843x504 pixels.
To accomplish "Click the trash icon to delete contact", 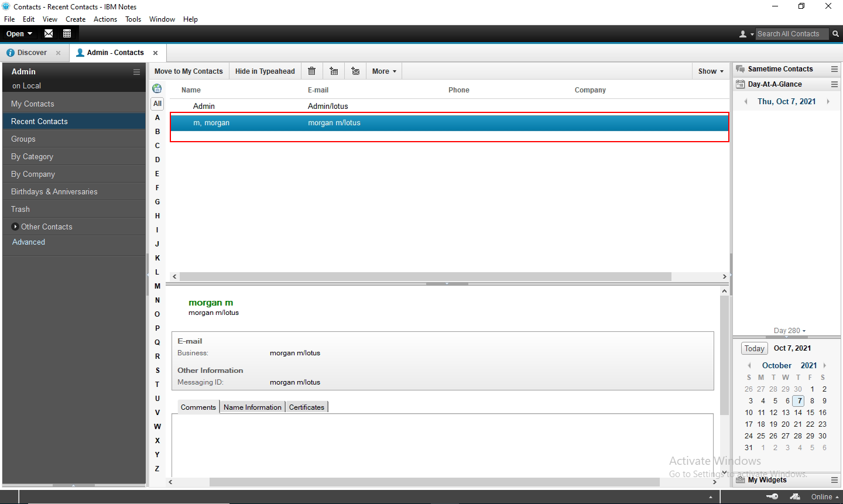I will [311, 71].
